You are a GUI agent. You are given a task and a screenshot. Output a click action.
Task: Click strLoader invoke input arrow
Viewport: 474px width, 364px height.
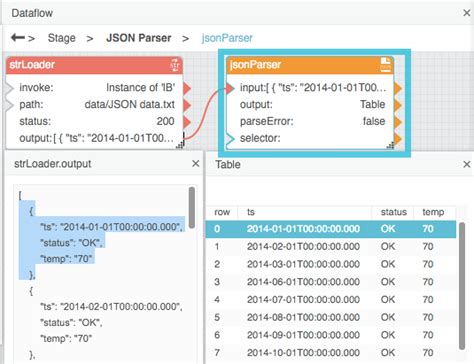[10, 88]
